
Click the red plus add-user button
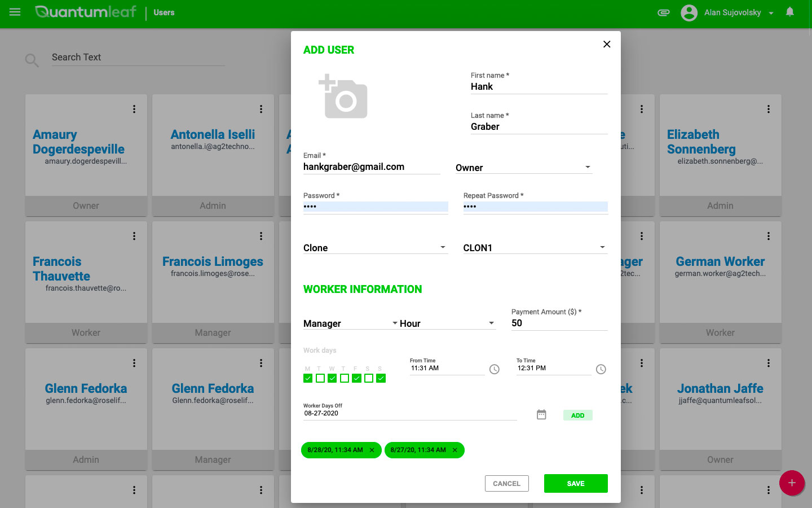(792, 483)
